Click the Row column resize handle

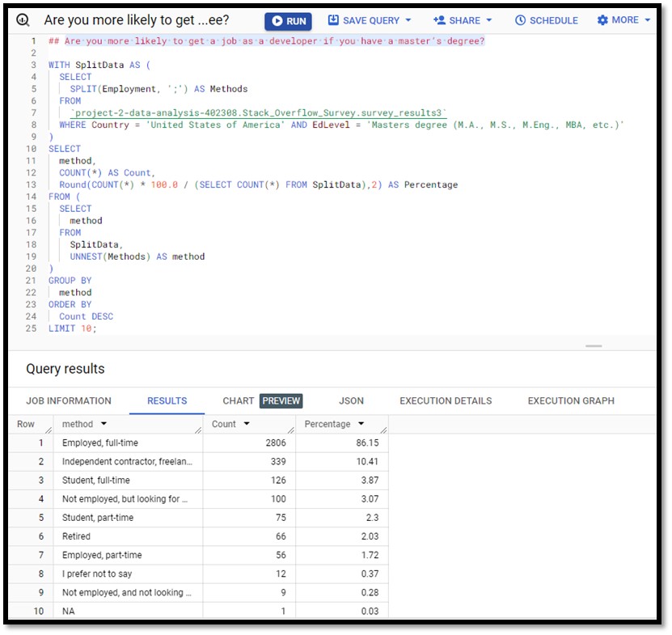49,430
